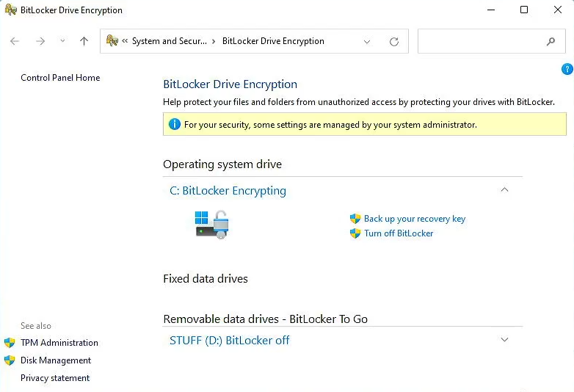This screenshot has width=574, height=392.
Task: Click the C: drive lock icon
Action: 212,225
